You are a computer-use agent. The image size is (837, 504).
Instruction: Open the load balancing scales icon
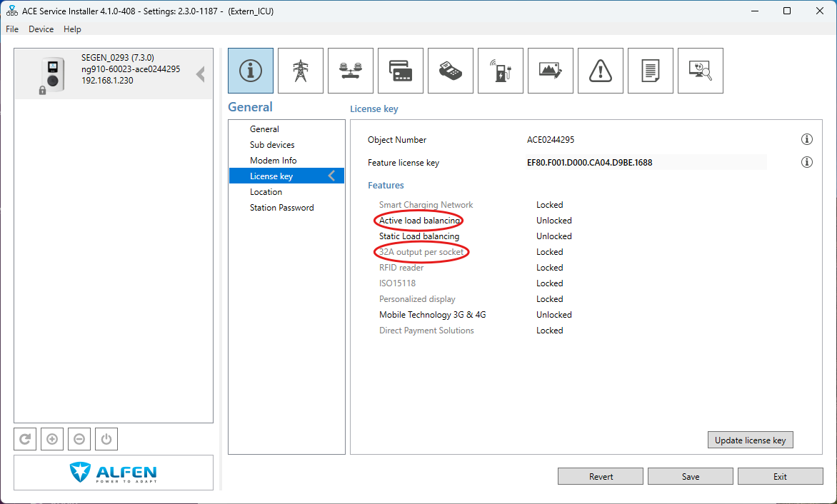[351, 71]
